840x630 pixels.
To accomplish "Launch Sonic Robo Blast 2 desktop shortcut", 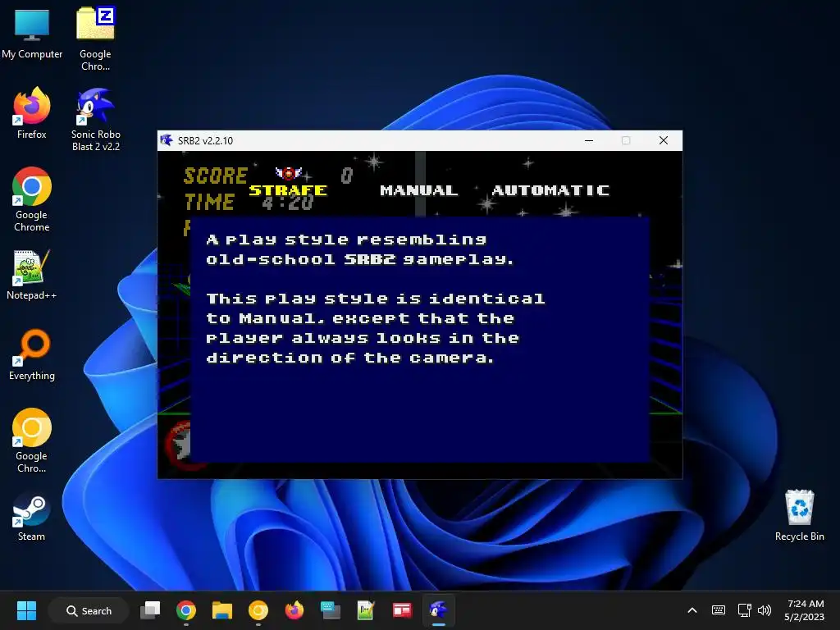I will [x=96, y=120].
